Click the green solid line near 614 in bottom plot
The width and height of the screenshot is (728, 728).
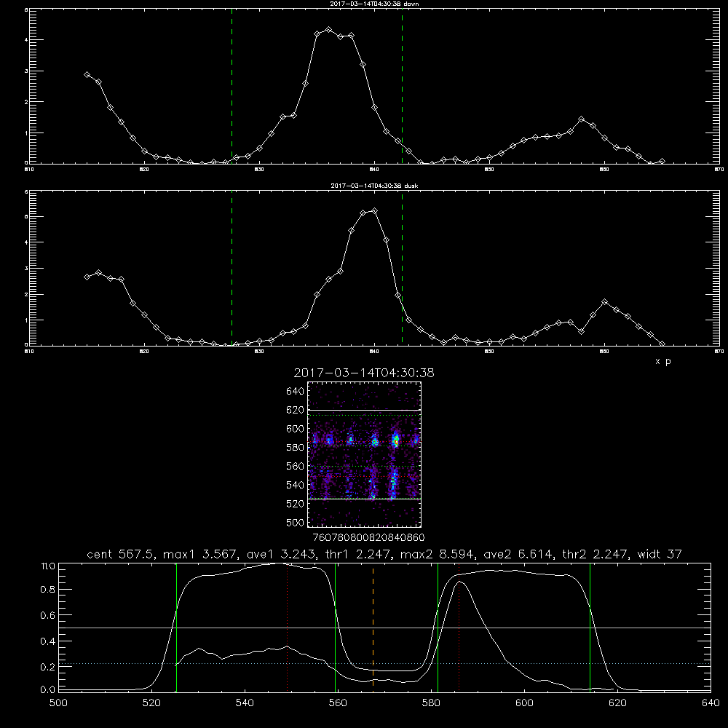590,628
